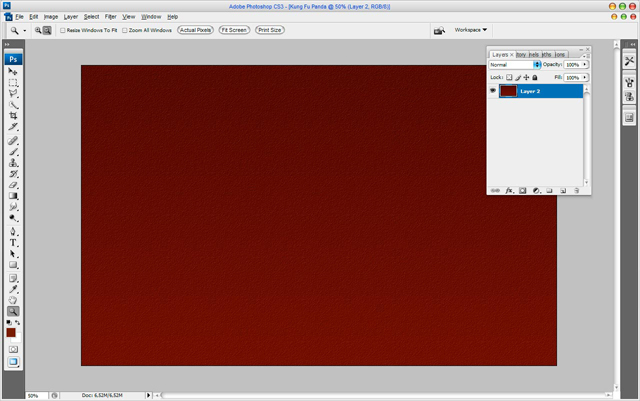Viewport: 640px width, 401px height.
Task: Switch to Zoom Out mode in options bar
Action: [47, 30]
